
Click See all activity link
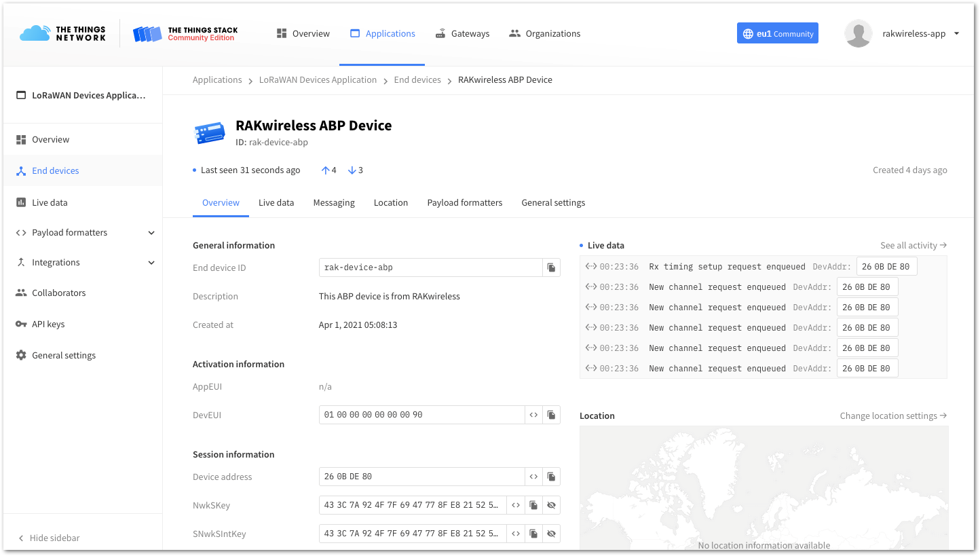pyautogui.click(x=913, y=245)
